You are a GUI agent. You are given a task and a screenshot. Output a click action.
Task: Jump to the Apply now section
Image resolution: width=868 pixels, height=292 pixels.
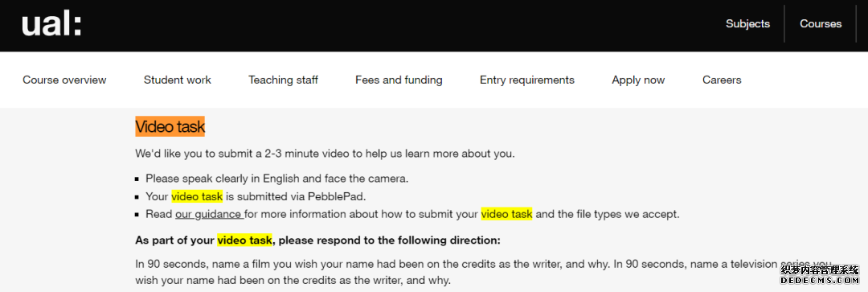click(x=638, y=80)
